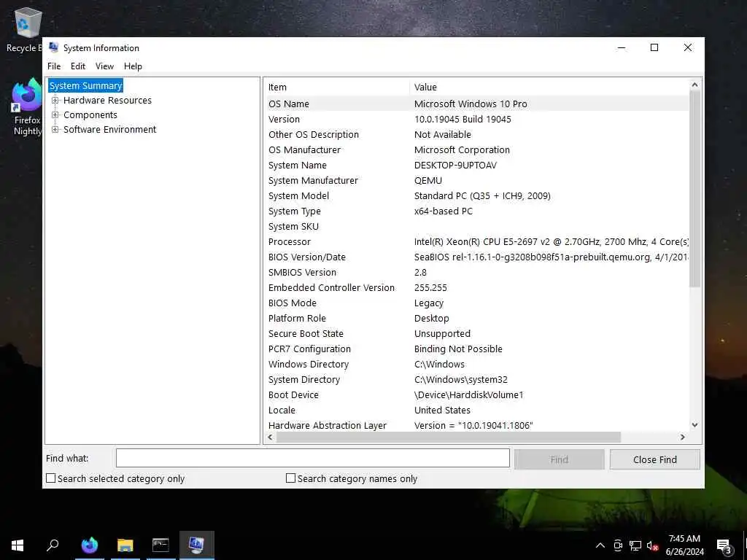Click the Value column header
Viewport: 747px width, 560px height.
click(x=549, y=87)
